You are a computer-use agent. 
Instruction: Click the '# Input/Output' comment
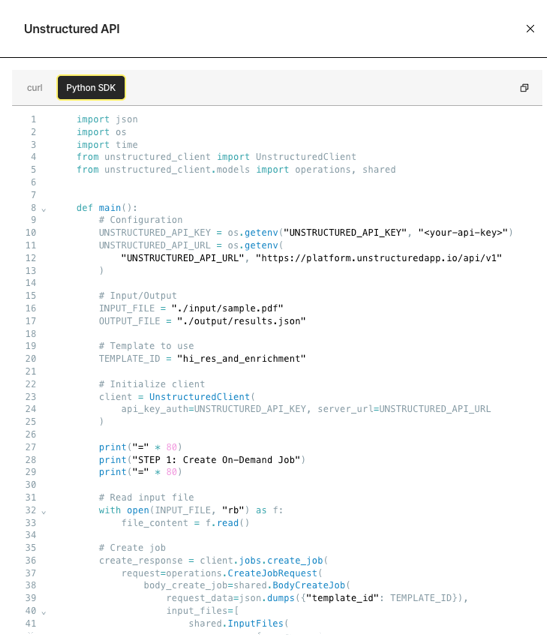138,296
